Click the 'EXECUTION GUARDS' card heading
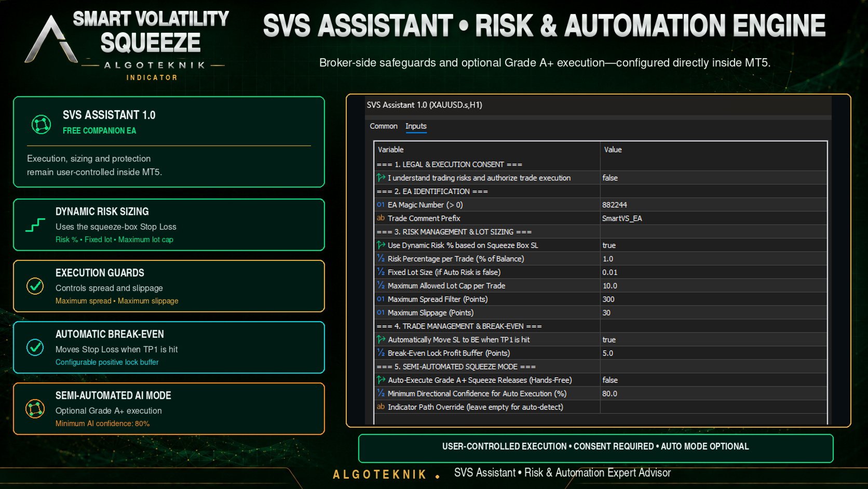The height and width of the screenshot is (489, 868). [100, 273]
